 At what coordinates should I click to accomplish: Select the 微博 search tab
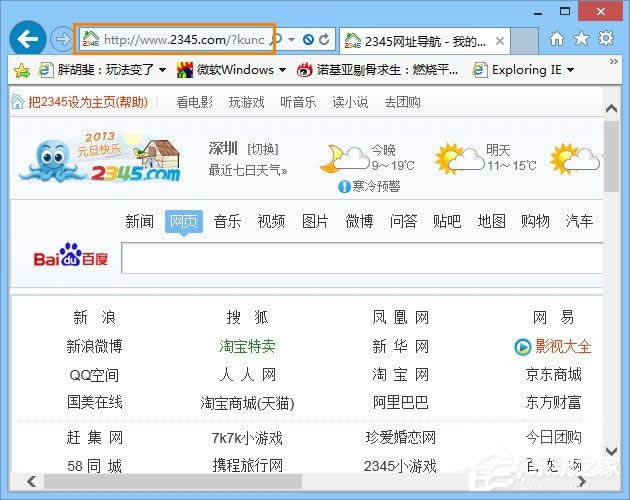[x=359, y=221]
